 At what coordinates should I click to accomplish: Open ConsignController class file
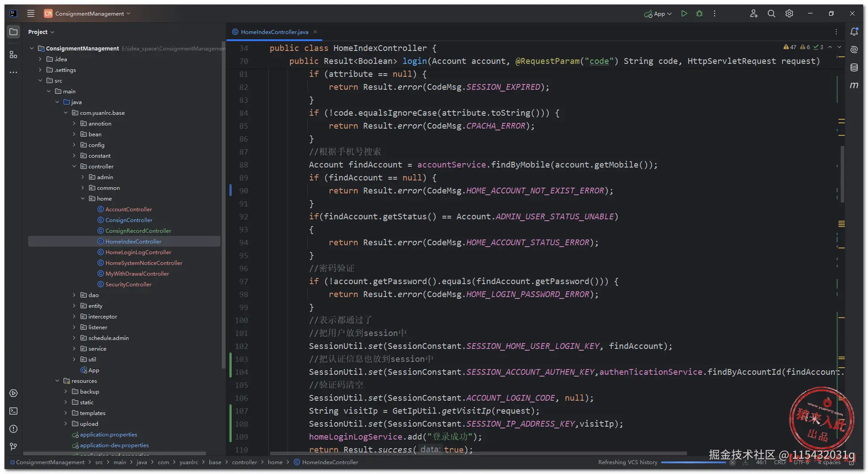tap(129, 220)
